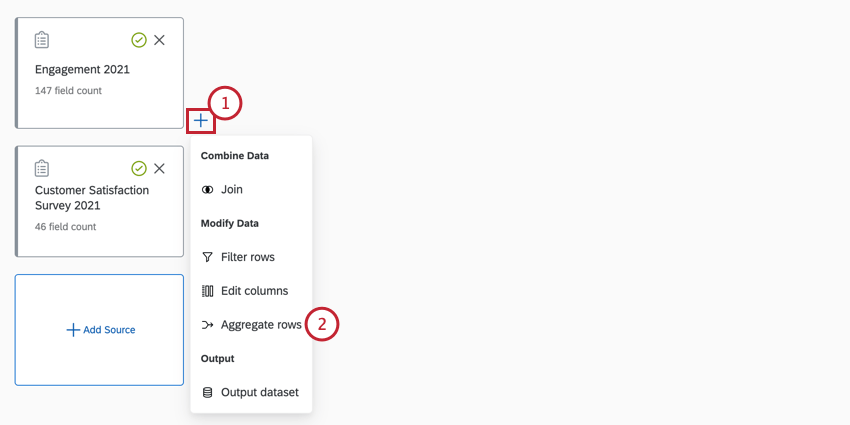Viewport: 850px width, 425px height.
Task: Select Filter rows menu option
Action: [247, 257]
